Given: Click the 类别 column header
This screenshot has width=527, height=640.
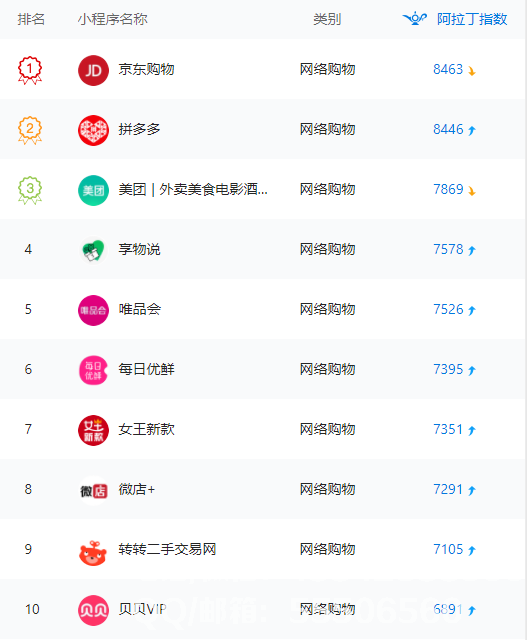Looking at the screenshot, I should (x=327, y=19).
